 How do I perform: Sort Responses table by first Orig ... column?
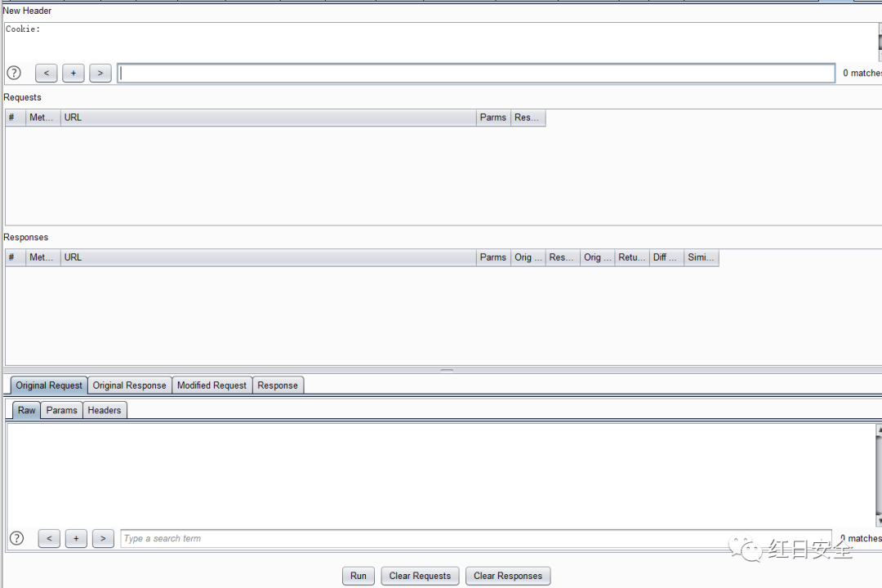tap(528, 258)
